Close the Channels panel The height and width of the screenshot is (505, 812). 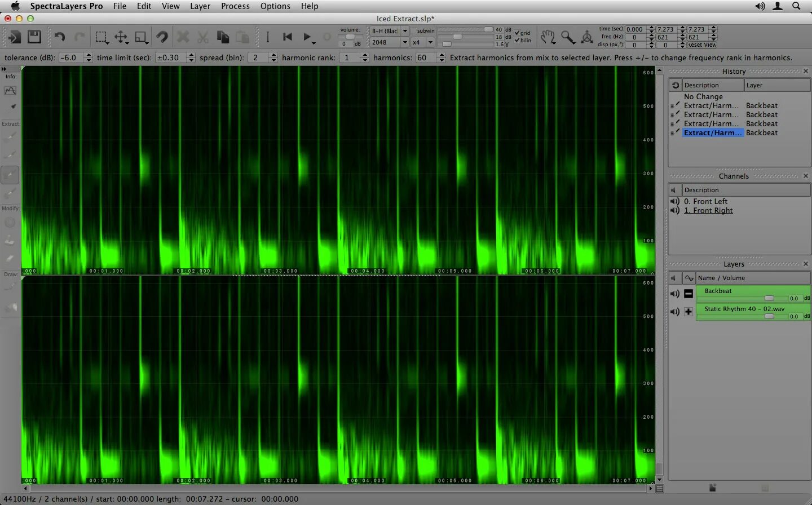click(x=806, y=176)
